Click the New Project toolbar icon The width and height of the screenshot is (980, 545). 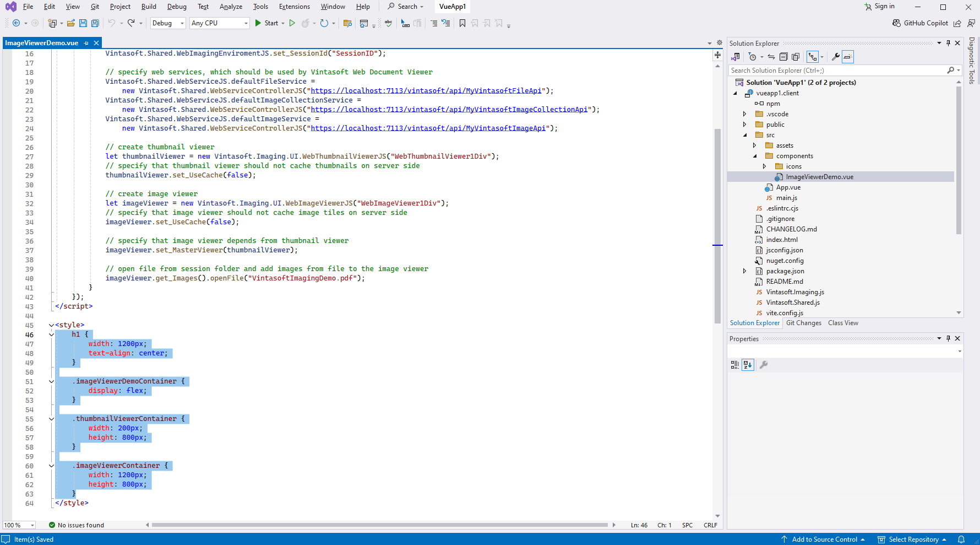[52, 23]
